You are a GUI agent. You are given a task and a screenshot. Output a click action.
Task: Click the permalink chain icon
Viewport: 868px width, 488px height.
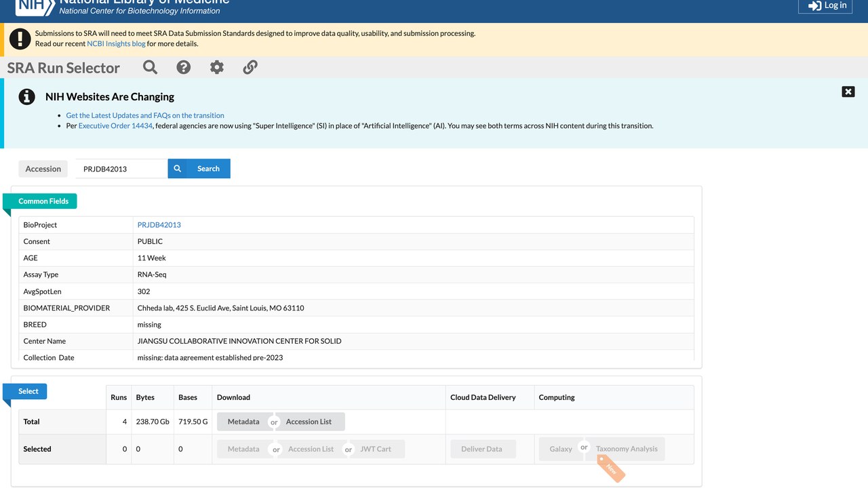[250, 67]
